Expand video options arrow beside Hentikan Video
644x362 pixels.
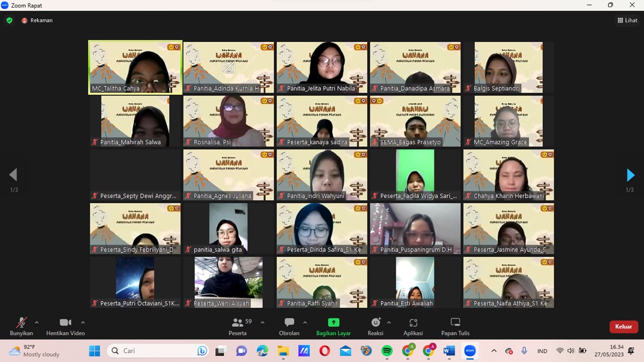pyautogui.click(x=83, y=322)
